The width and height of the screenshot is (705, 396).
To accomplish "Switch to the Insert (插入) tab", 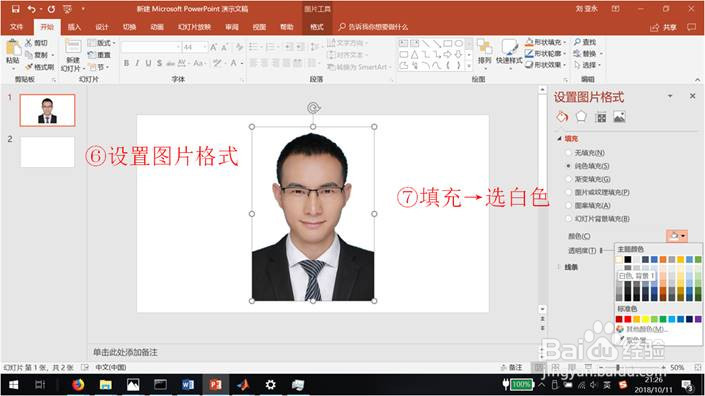I will (74, 27).
